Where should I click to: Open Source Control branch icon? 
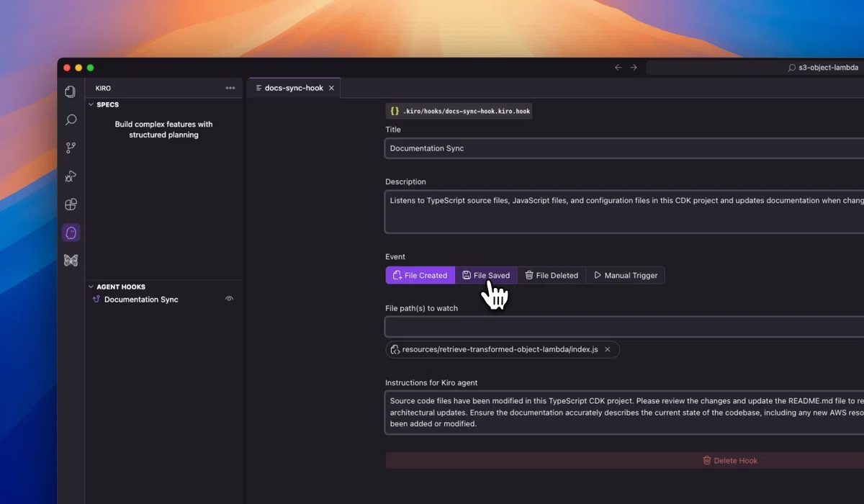[71, 148]
